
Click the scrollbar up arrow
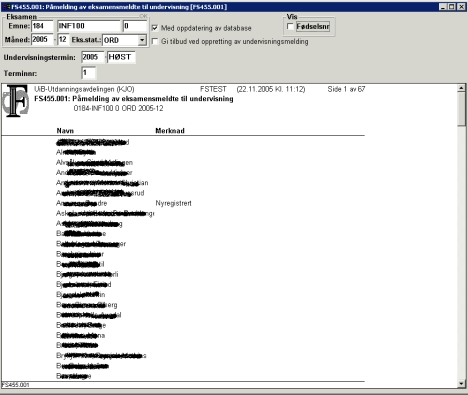click(461, 88)
